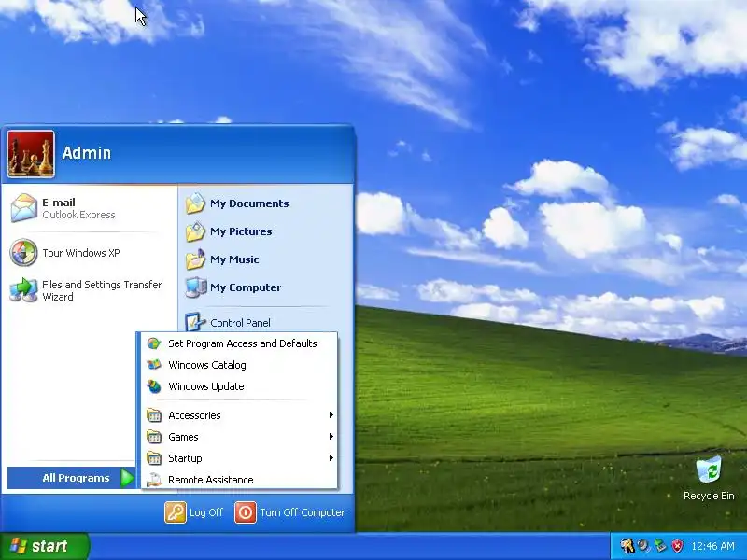The width and height of the screenshot is (747, 560).
Task: Select Tour Windows XP text entry
Action: pyautogui.click(x=81, y=253)
